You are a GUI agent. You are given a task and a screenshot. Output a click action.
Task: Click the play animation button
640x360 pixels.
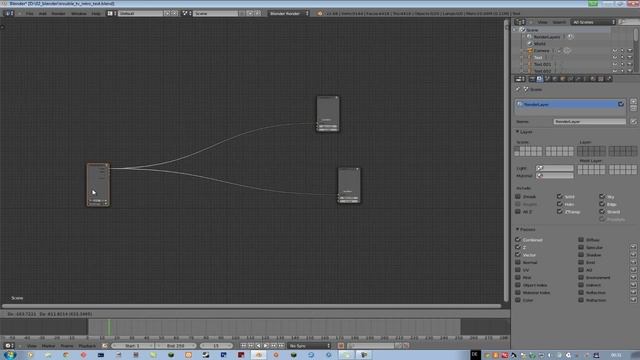266,346
